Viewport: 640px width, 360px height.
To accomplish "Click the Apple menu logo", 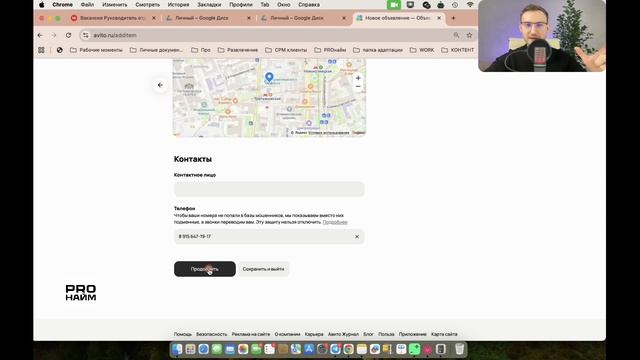I will coord(42,5).
